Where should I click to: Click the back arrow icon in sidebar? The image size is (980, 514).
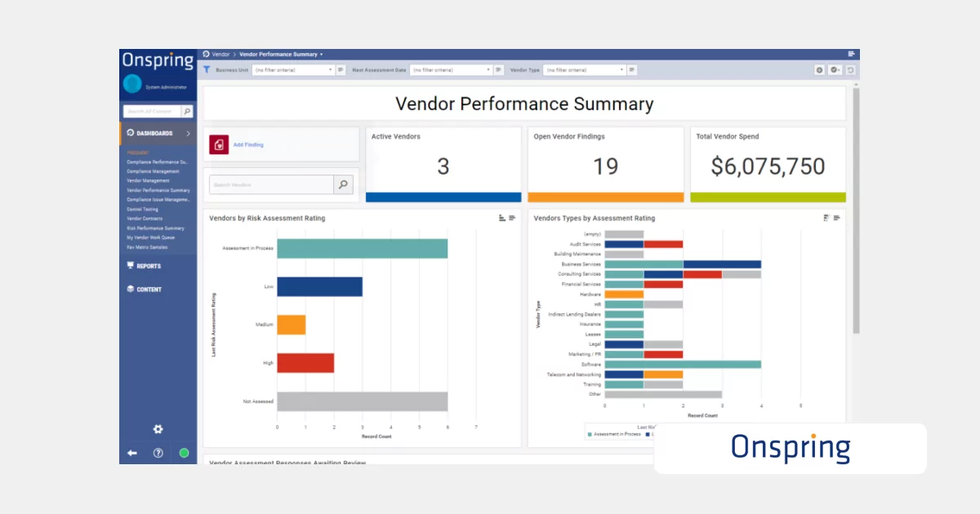[132, 453]
